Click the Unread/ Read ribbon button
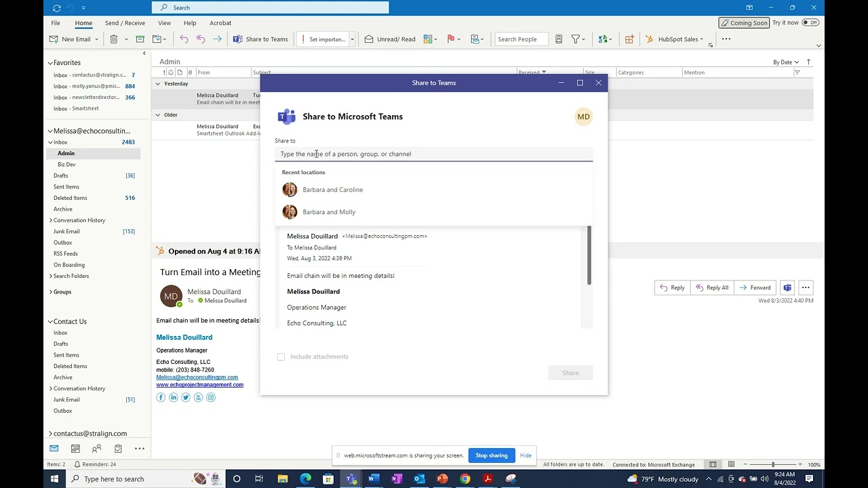This screenshot has width=868, height=488. pyautogui.click(x=390, y=39)
